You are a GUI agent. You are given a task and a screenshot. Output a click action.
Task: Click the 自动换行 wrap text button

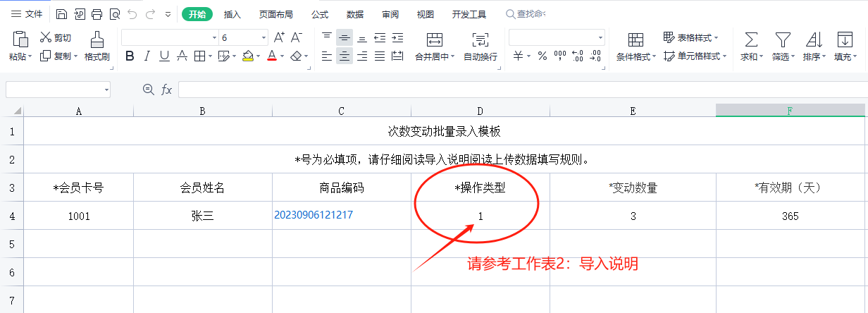coord(480,46)
